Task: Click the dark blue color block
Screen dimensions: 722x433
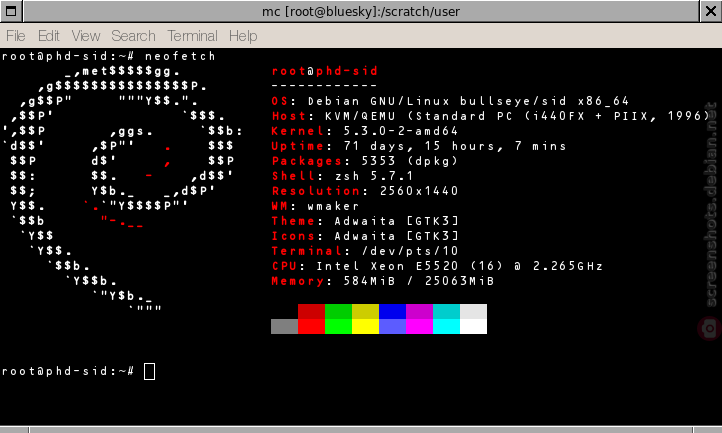Action: [x=392, y=311]
